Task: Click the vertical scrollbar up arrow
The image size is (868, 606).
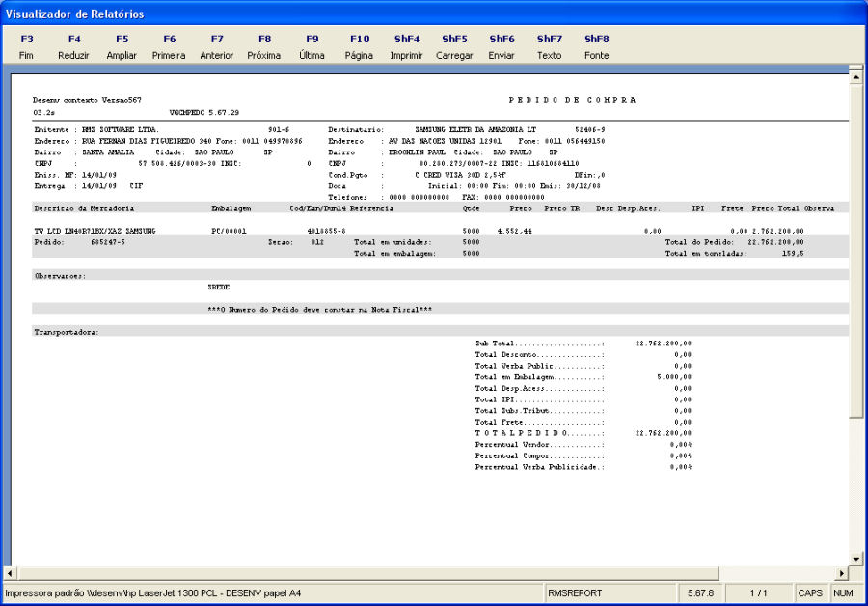Action: [855, 77]
